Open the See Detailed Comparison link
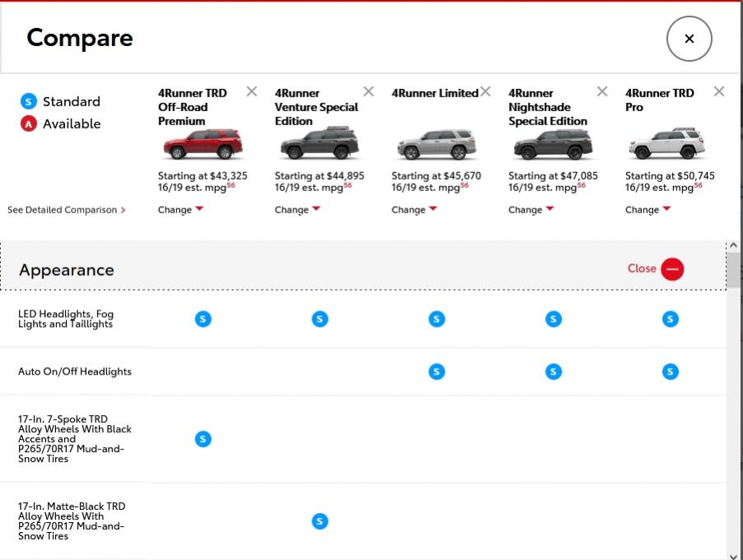This screenshot has height=560, width=743. pos(67,209)
